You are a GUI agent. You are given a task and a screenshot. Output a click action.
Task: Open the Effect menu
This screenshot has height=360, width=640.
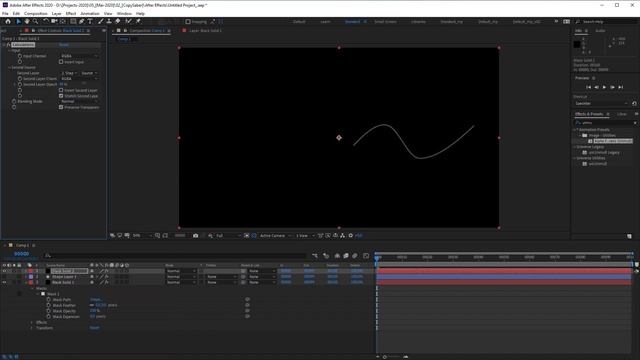71,13
